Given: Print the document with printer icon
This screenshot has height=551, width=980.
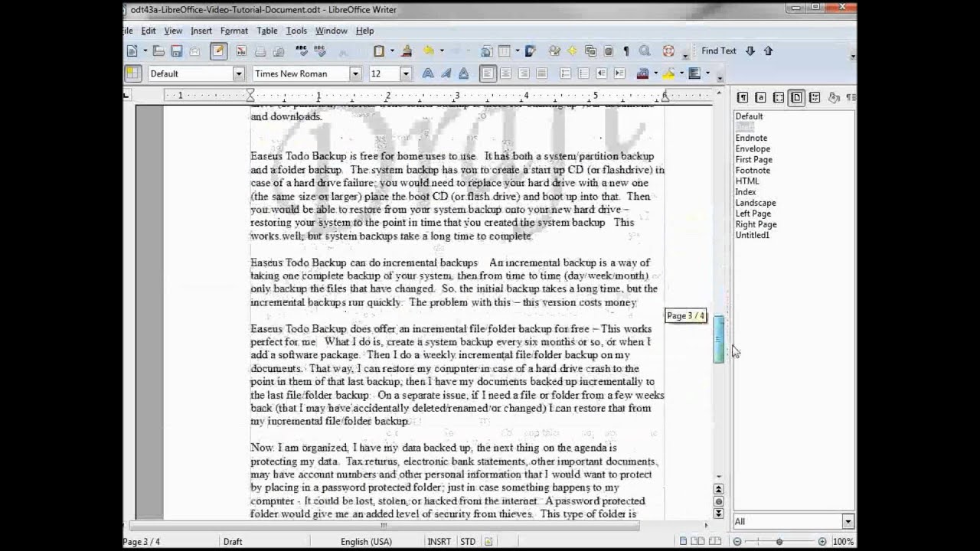Looking at the screenshot, I should [260, 51].
